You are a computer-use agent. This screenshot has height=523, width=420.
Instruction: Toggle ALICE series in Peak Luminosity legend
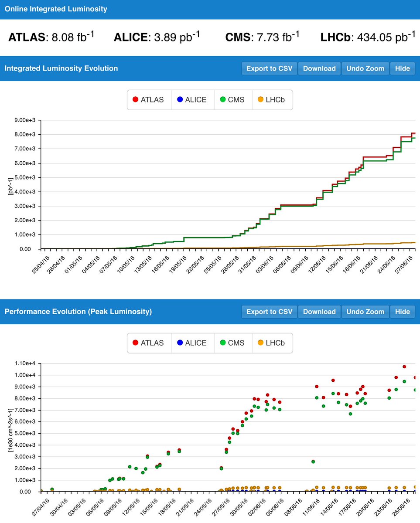[193, 343]
